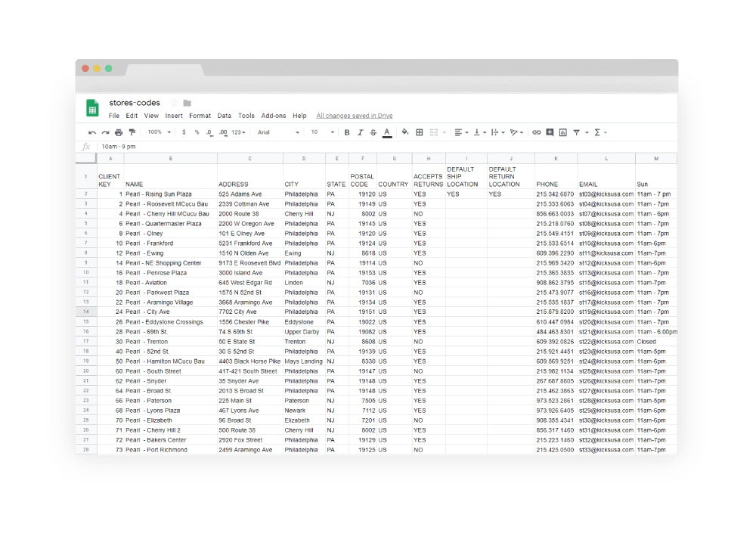Click the stores-codes document title
The width and height of the screenshot is (756, 552).
click(x=135, y=103)
